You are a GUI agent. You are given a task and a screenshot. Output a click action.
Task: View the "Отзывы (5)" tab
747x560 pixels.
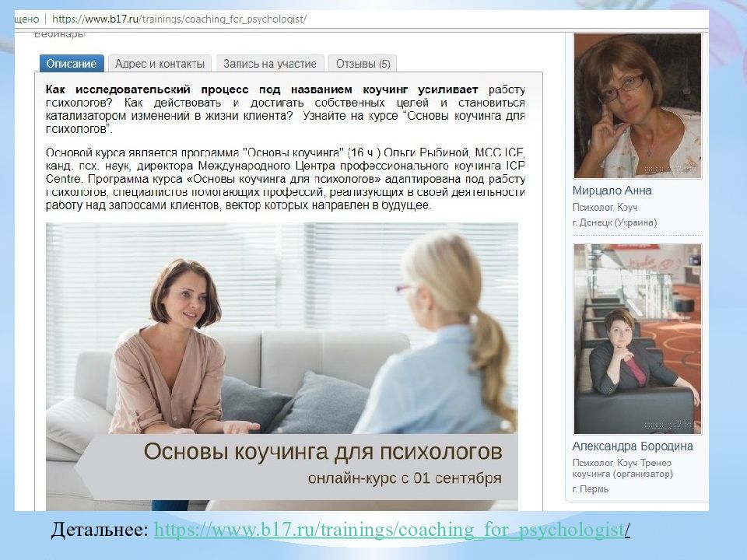(x=366, y=64)
